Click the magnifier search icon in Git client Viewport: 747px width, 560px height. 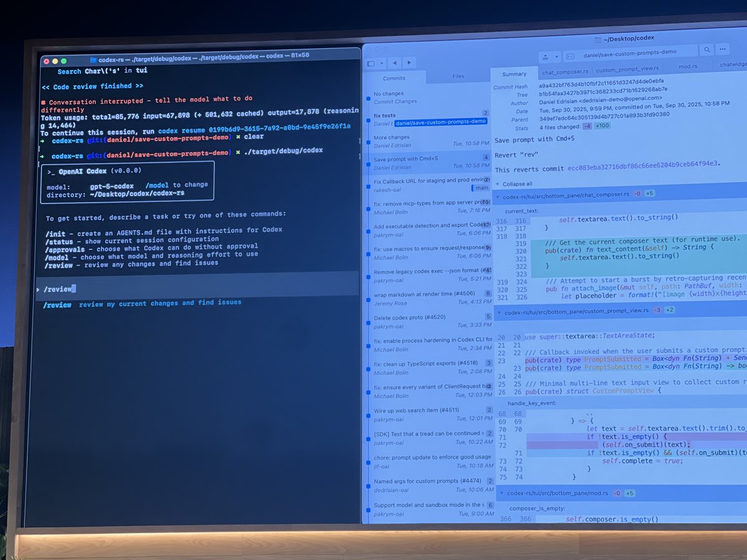[707, 49]
